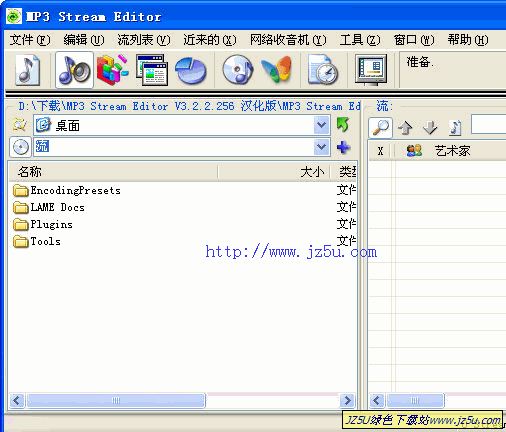This screenshot has width=506, height=432.
Task: Click the folder browse icon beside 桌面
Action: [20, 125]
